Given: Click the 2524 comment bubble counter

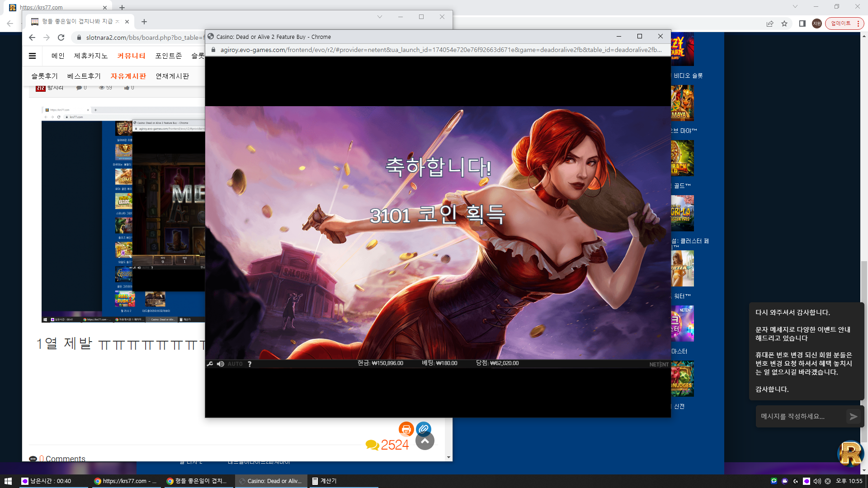Looking at the screenshot, I should (x=387, y=445).
